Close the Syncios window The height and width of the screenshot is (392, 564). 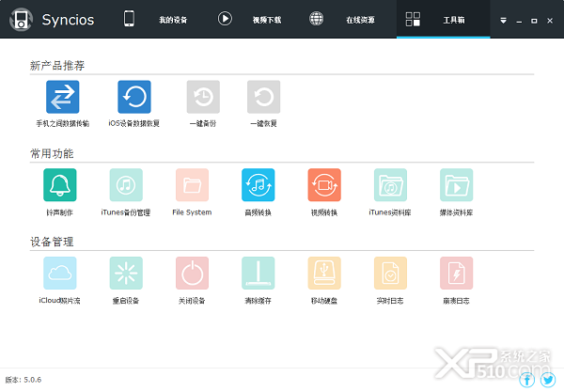550,21
